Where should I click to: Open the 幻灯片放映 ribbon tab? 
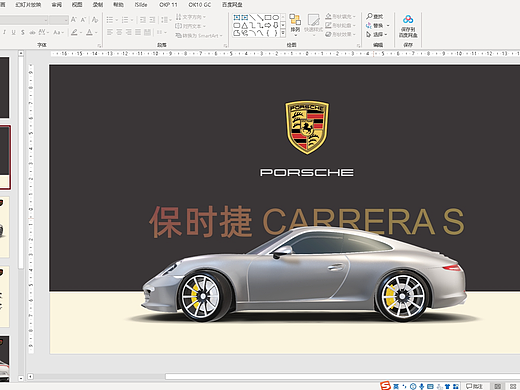(28, 5)
